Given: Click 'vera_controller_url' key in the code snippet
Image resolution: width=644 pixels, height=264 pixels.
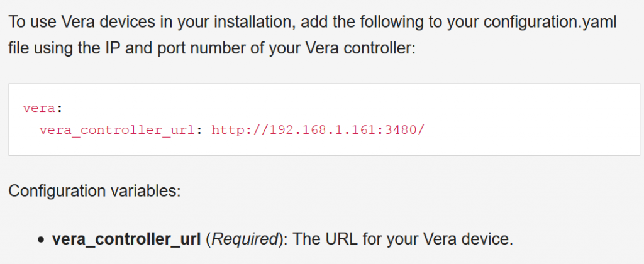Looking at the screenshot, I should 116,130.
